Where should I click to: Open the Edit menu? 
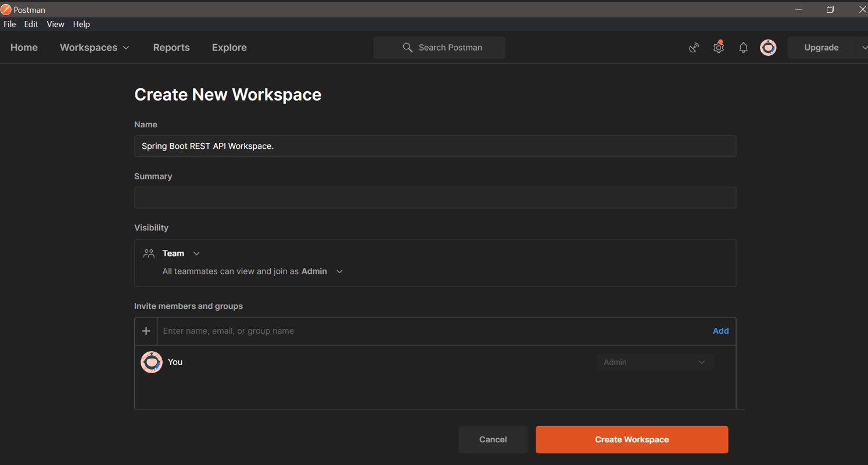coord(31,24)
